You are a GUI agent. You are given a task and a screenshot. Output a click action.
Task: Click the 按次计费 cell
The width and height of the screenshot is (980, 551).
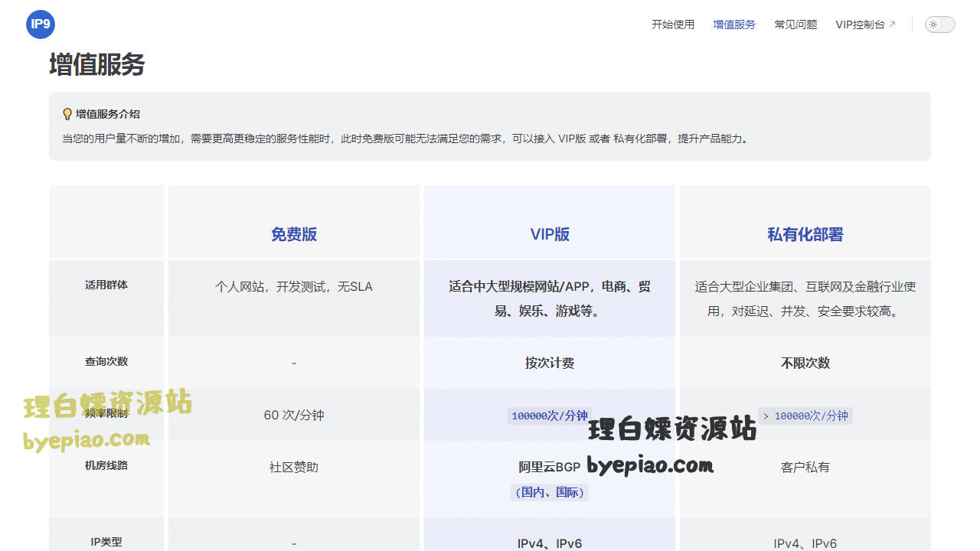pos(550,363)
